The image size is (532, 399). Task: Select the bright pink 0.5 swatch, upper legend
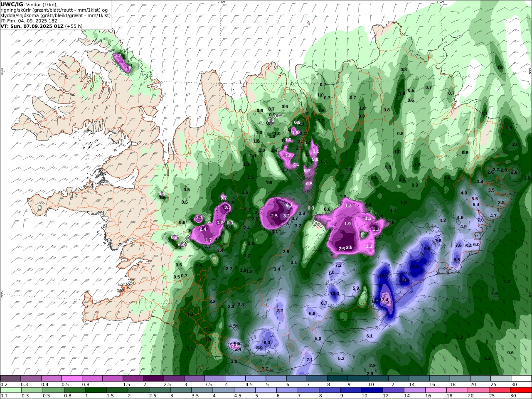[71, 379]
